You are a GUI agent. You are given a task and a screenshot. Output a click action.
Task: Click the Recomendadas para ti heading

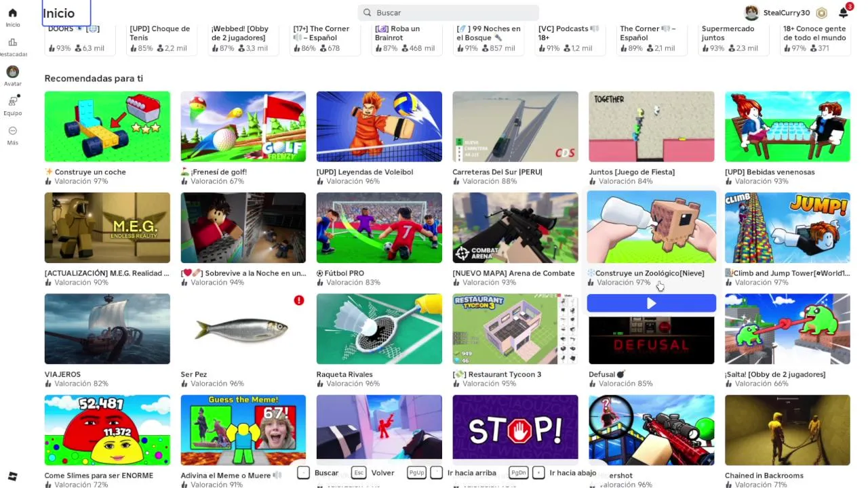point(94,79)
